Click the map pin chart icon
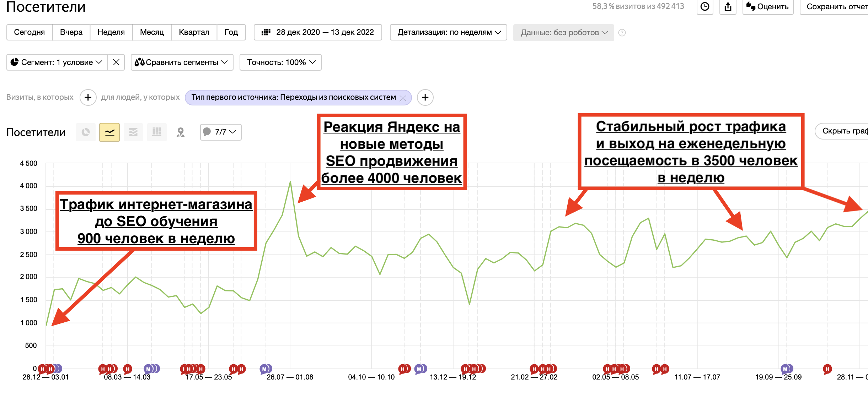Image resolution: width=868 pixels, height=393 pixels. (x=181, y=132)
